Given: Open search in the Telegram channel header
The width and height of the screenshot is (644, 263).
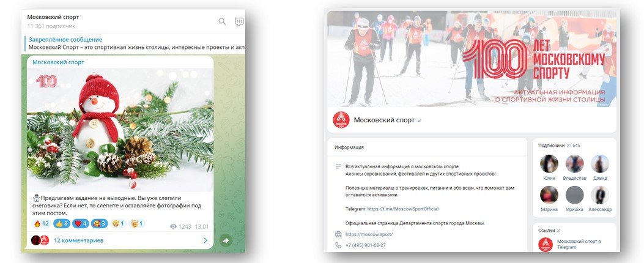Looking at the screenshot, I should 222,21.
